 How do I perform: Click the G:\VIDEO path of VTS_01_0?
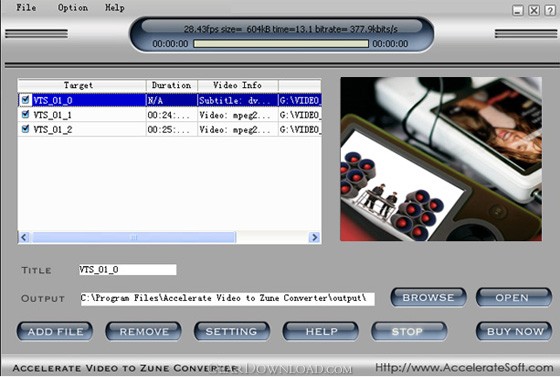point(300,100)
